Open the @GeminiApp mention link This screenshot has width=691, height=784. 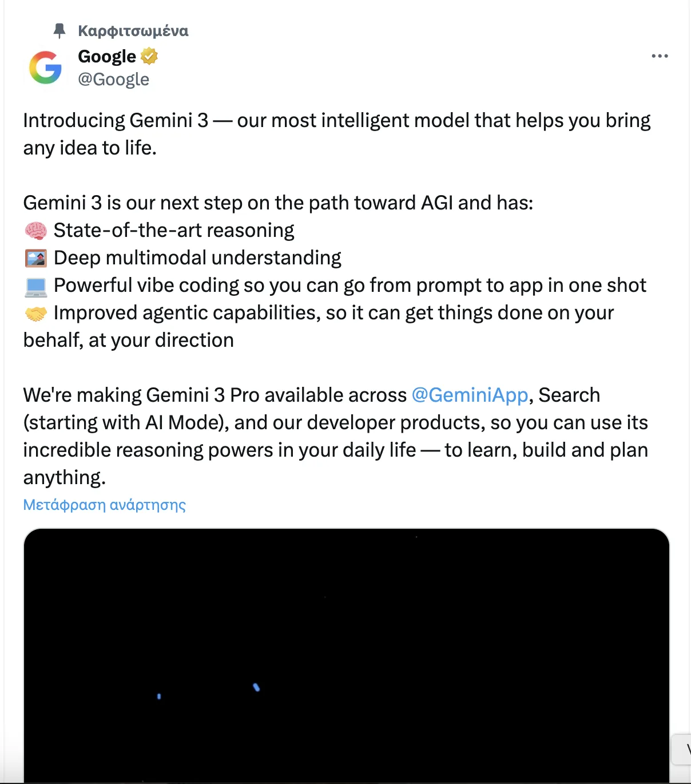tap(470, 395)
